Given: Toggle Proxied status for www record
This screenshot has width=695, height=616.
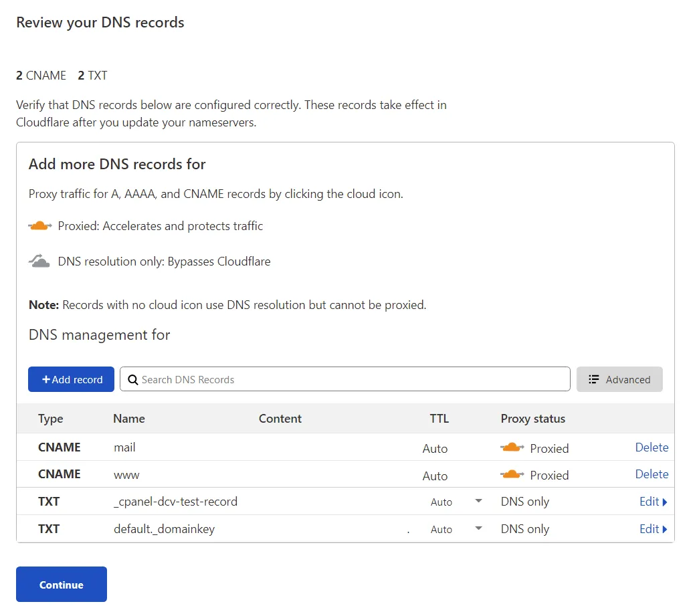Looking at the screenshot, I should coord(534,475).
